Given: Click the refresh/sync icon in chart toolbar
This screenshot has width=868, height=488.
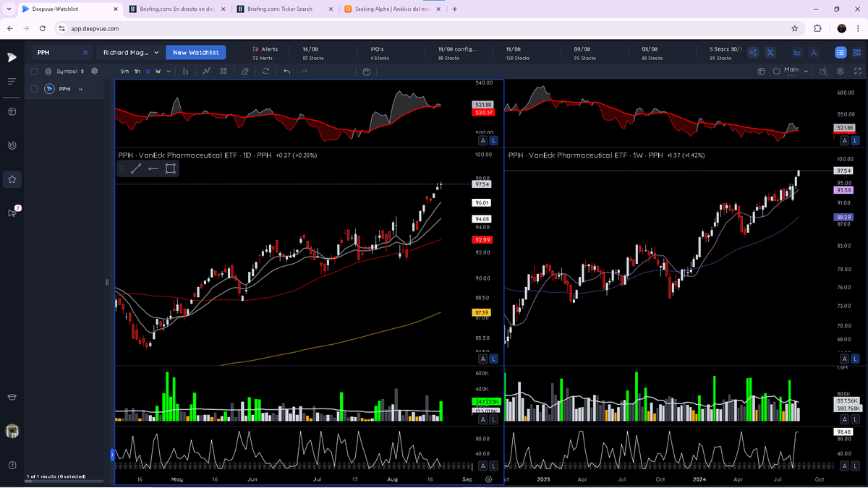Looking at the screenshot, I should click(x=266, y=71).
